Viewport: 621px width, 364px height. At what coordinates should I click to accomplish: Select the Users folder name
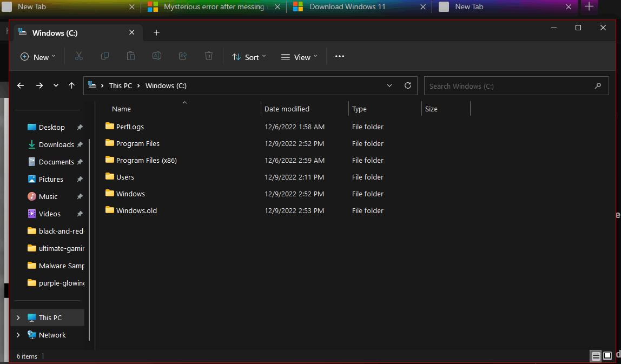125,177
